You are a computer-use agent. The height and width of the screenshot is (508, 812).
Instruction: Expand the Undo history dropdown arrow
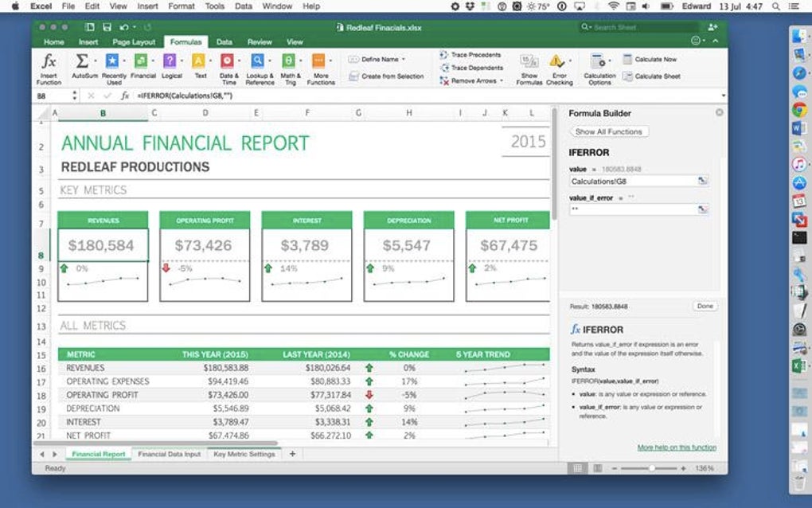[x=134, y=27]
